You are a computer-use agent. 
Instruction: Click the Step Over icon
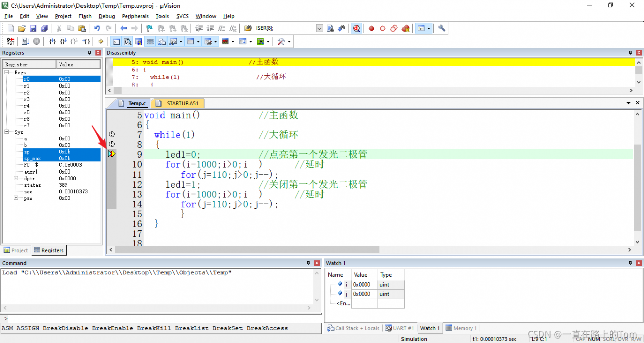(x=63, y=41)
